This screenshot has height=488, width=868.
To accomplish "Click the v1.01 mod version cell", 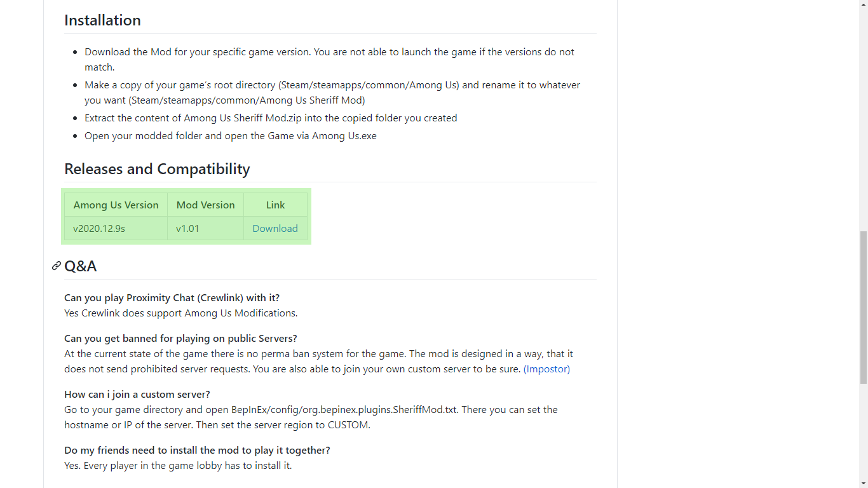I will 187,229.
